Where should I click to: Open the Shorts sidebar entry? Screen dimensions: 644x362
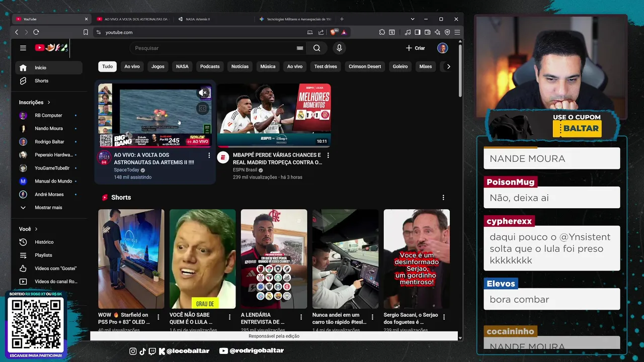click(48, 81)
